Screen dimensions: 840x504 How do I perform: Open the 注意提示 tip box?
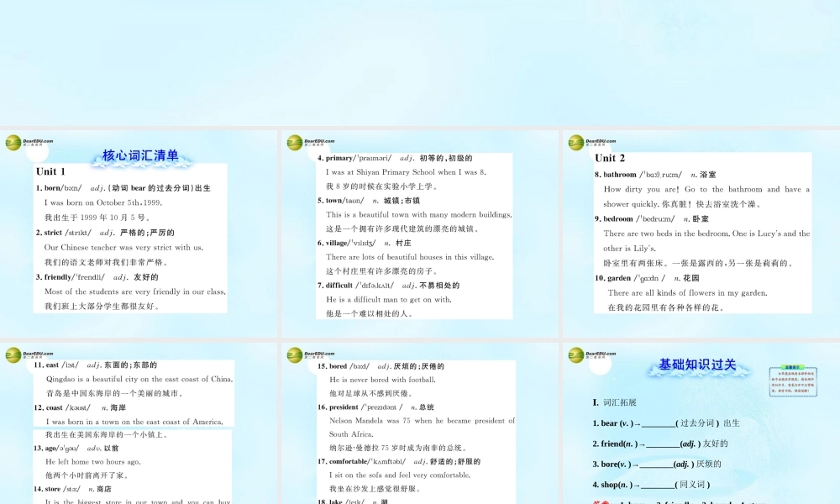(793, 378)
